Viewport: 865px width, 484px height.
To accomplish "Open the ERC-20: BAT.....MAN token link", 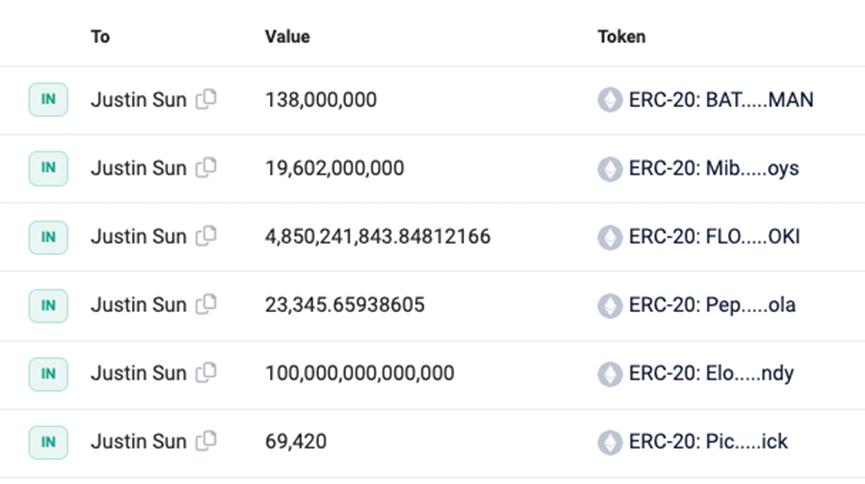I will point(720,100).
